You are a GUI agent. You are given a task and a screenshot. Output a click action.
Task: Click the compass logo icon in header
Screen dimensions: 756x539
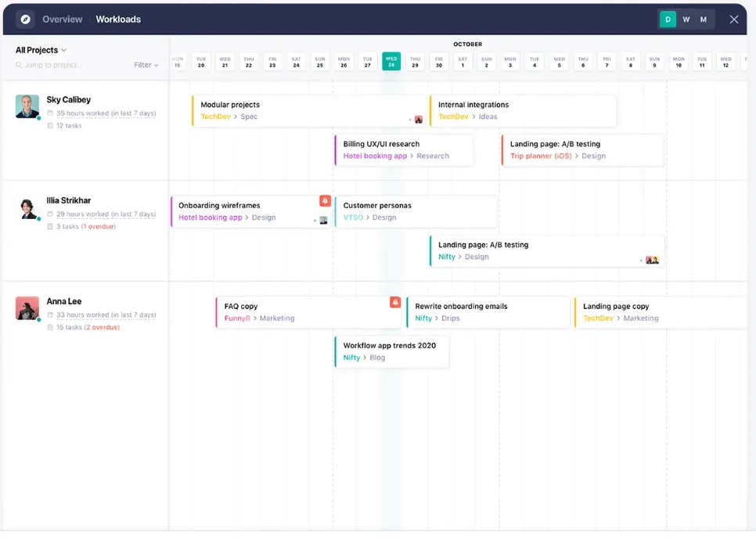point(25,20)
